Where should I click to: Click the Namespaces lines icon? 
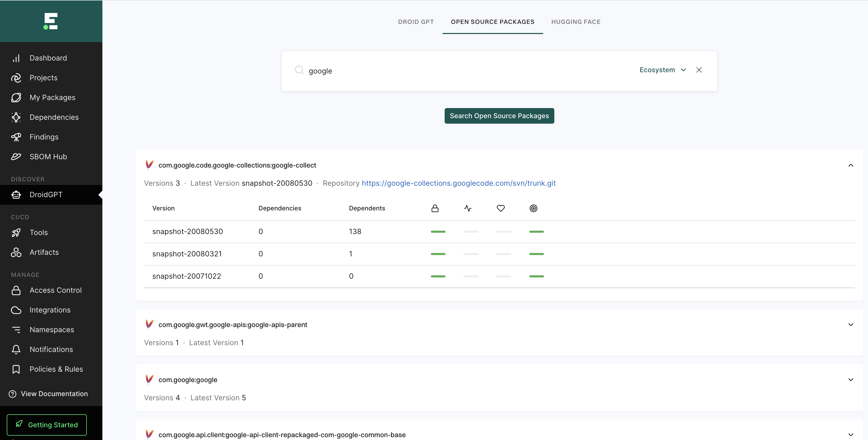click(x=16, y=330)
